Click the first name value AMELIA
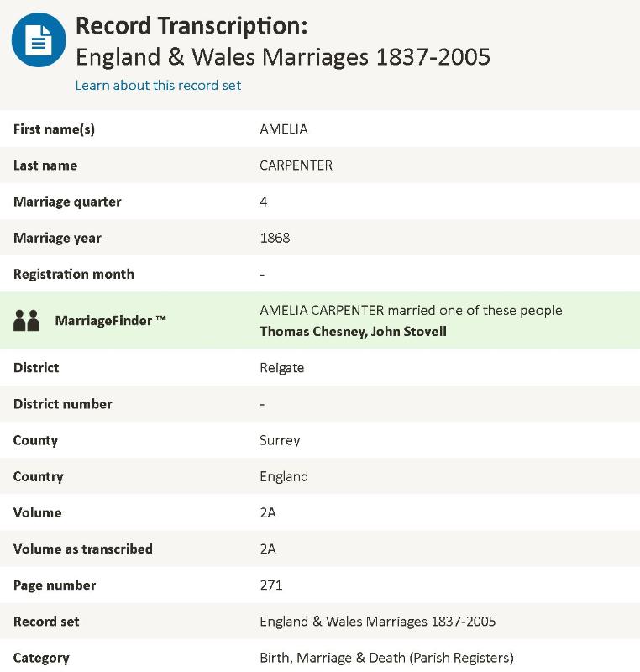This screenshot has width=640, height=672. 284,129
